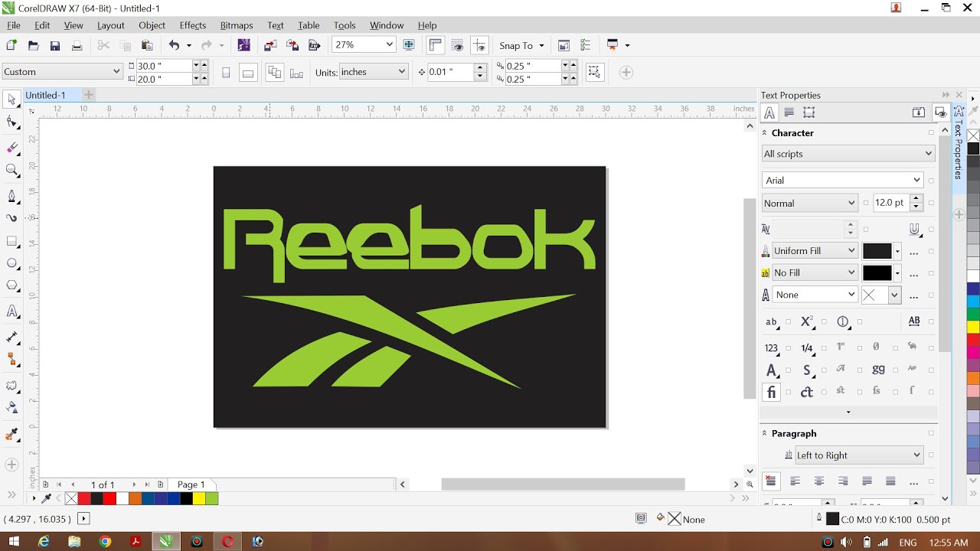Image resolution: width=980 pixels, height=551 pixels.
Task: Open the Custom page size dropdown
Action: click(62, 72)
